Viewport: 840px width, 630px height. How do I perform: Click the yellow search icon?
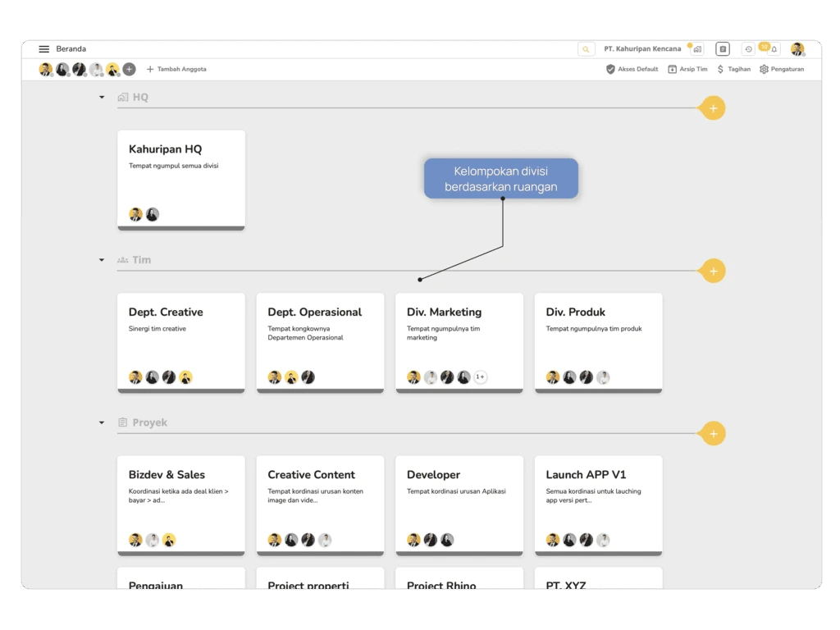coord(586,48)
